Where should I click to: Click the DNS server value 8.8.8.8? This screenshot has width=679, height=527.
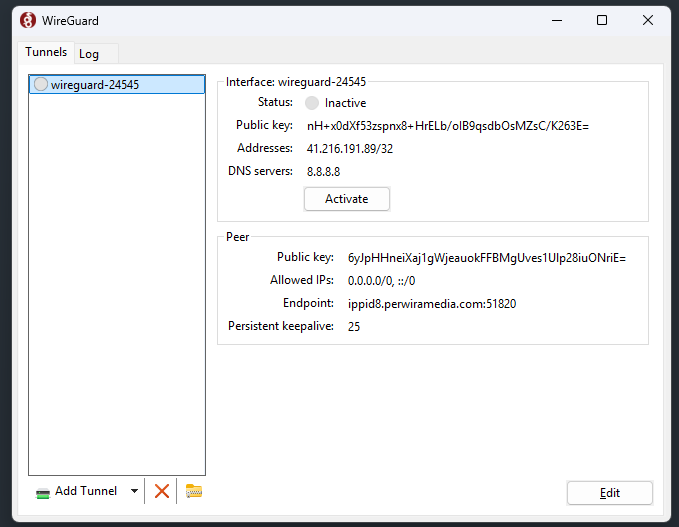(x=323, y=172)
